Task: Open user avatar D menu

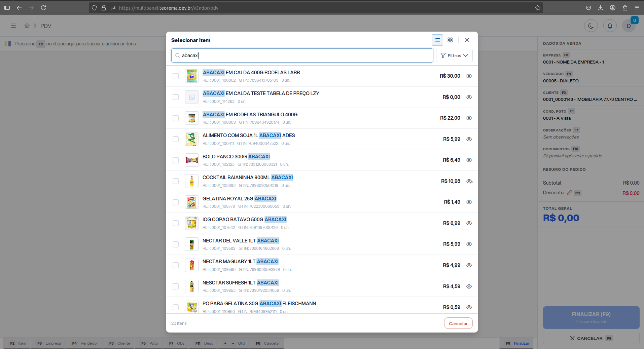Action: pyautogui.click(x=629, y=26)
